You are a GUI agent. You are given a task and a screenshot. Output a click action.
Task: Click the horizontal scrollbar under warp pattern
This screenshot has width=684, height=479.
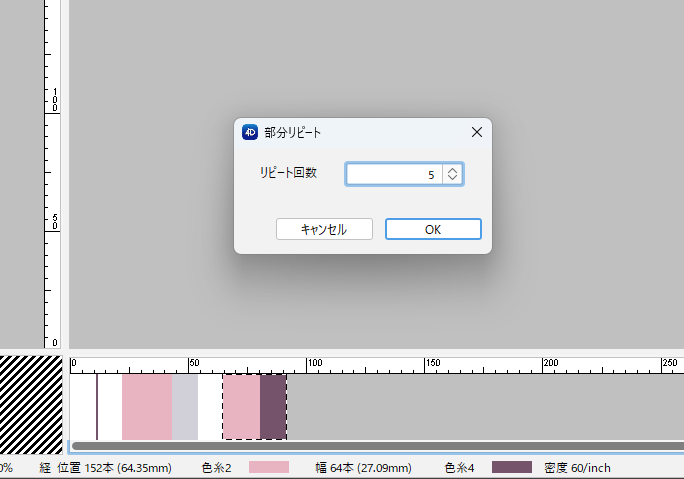(378, 446)
